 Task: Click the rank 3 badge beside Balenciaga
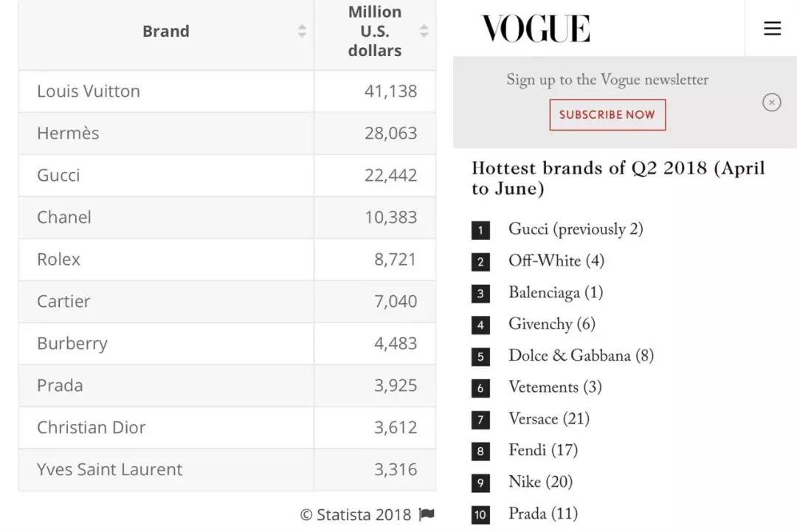[x=480, y=294]
